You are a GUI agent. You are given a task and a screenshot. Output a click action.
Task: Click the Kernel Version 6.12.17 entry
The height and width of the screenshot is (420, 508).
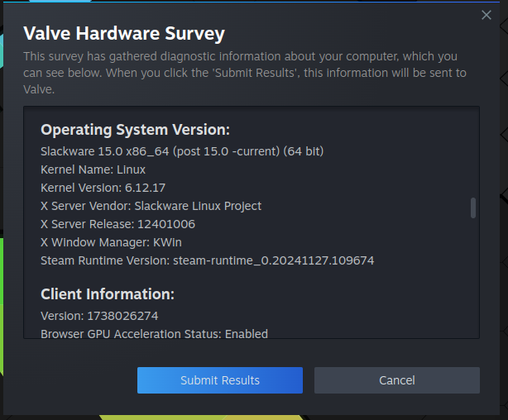tap(103, 188)
